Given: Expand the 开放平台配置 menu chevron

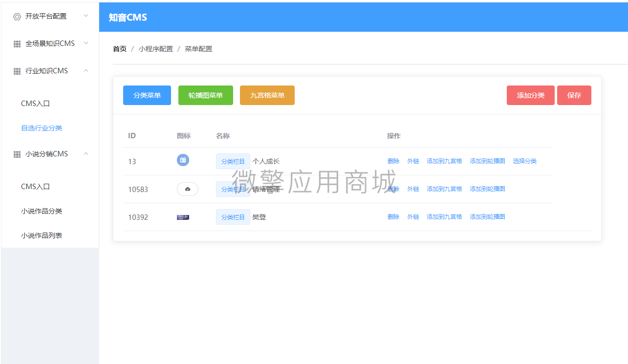Looking at the screenshot, I should [x=86, y=16].
